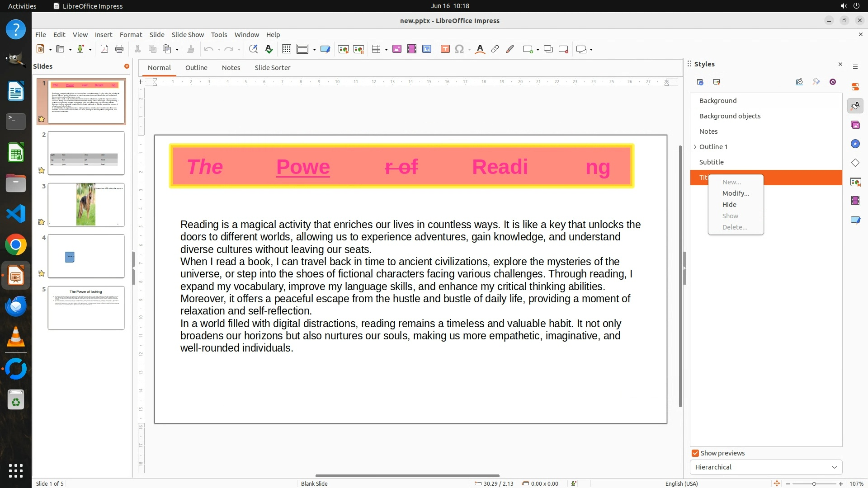Image resolution: width=868 pixels, height=488 pixels.
Task: Open the Display Views dropdown arrow
Action: pyautogui.click(x=314, y=49)
